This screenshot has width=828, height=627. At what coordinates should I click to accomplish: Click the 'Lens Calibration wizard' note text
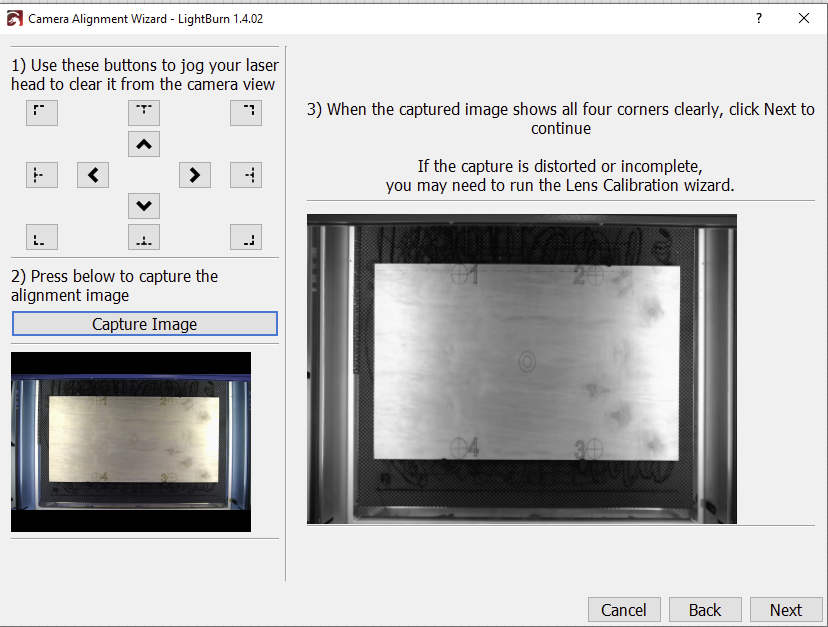click(560, 176)
